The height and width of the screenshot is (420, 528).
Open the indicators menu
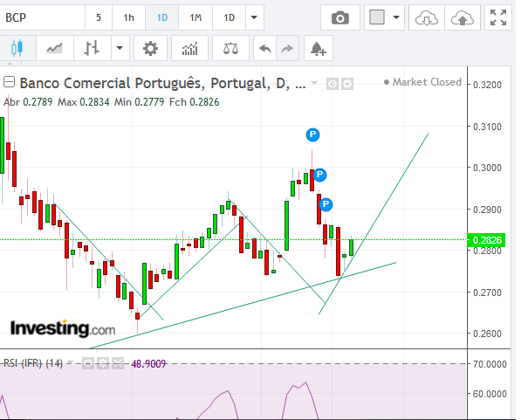tap(189, 48)
